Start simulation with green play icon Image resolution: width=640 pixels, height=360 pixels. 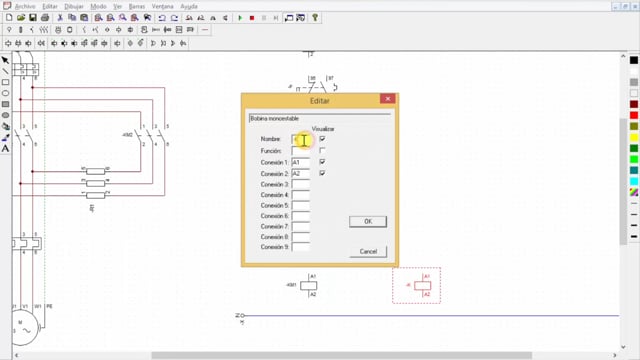(x=240, y=18)
